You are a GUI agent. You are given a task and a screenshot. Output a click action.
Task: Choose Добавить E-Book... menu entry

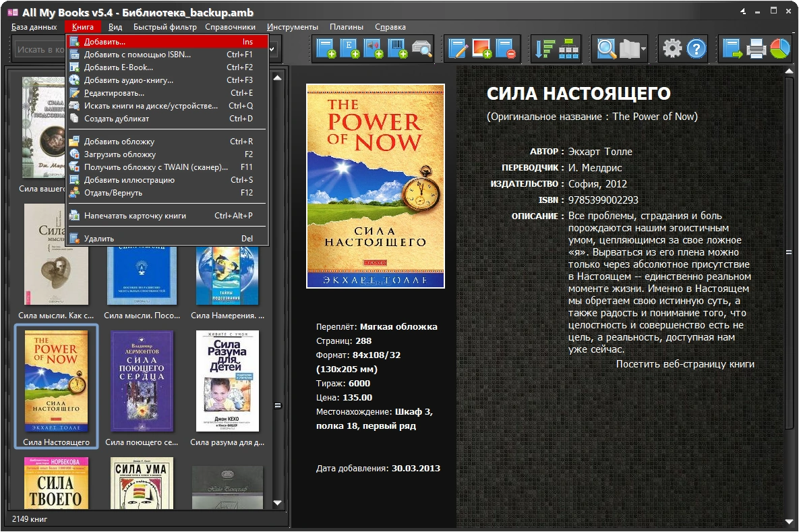[167, 67]
